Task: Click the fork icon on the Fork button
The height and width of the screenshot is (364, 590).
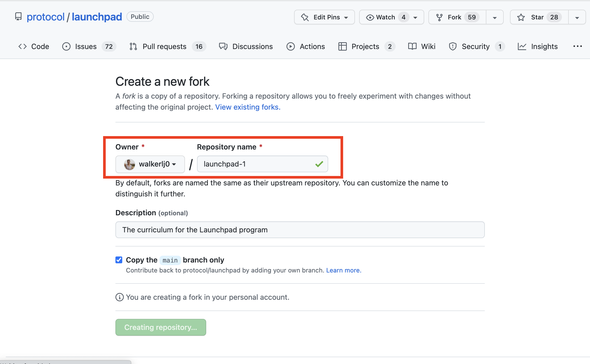Action: [439, 17]
